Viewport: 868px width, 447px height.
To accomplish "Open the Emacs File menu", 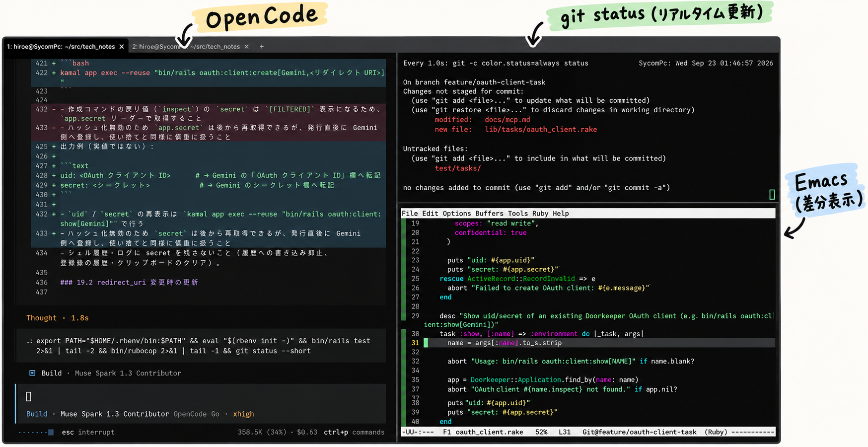I will click(x=410, y=214).
